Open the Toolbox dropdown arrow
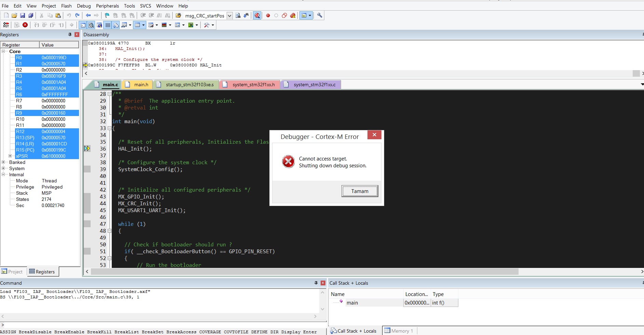 pyautogui.click(x=213, y=25)
